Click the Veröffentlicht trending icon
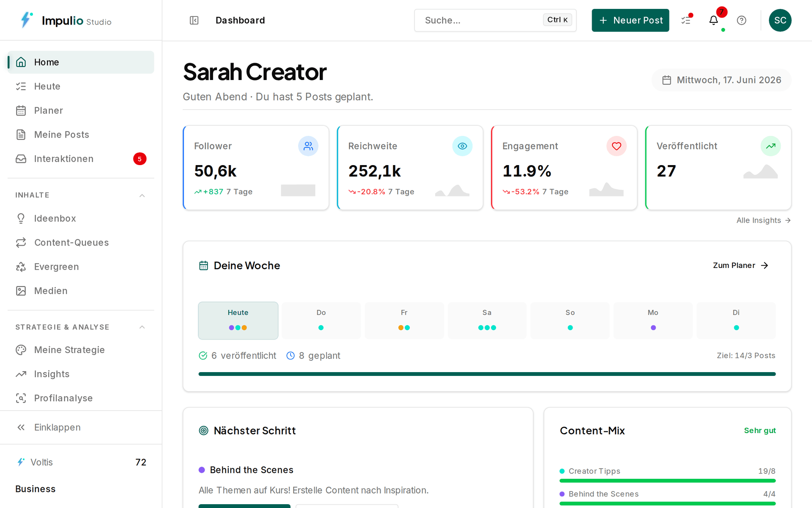Screen dimensions: 812x508 771,146
